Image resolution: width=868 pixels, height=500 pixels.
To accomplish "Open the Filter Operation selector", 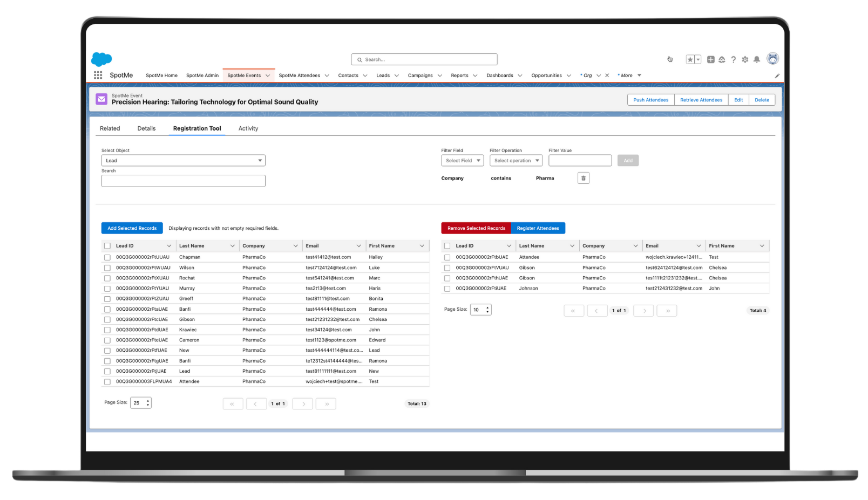I will (x=516, y=160).
